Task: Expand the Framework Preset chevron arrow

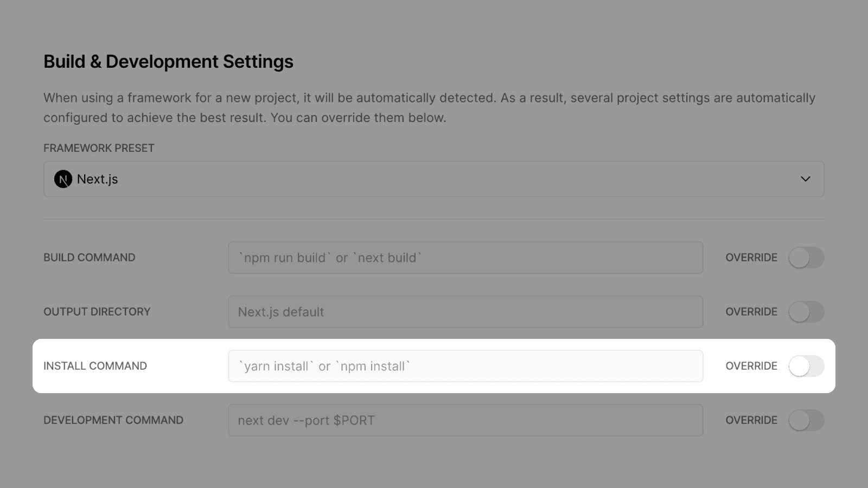Action: 806,179
